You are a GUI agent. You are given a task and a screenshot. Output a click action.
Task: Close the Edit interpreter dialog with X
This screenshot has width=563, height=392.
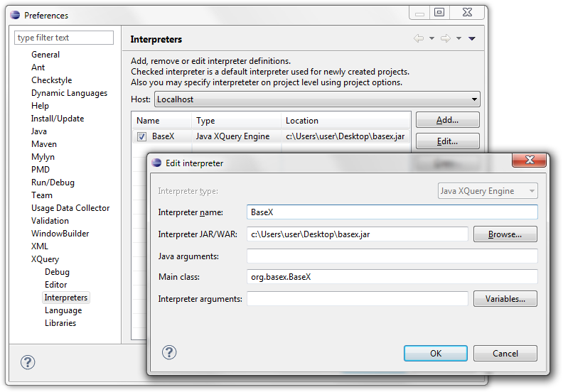coord(530,160)
